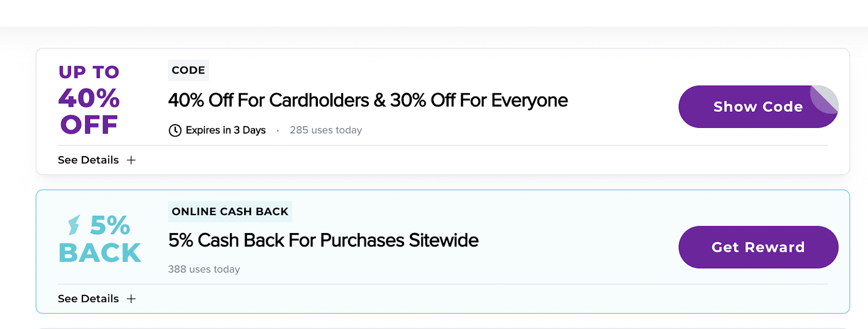Click the CODE label badge
868x329 pixels.
188,70
